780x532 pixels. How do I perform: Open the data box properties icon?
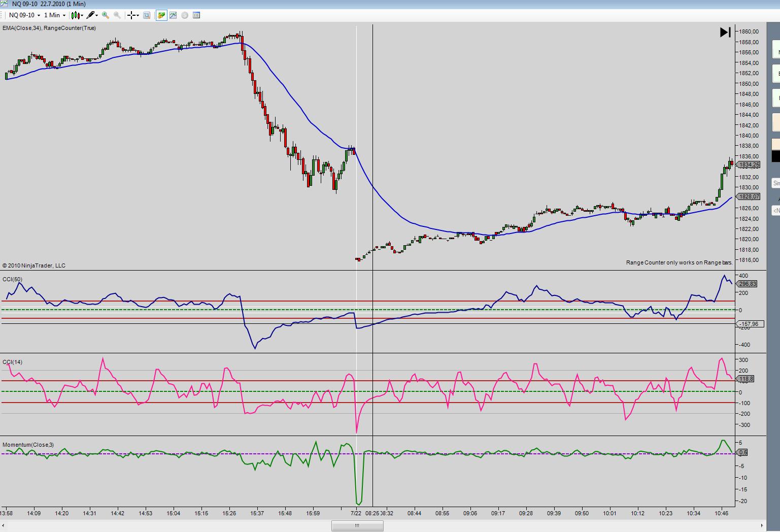pyautogui.click(x=196, y=15)
